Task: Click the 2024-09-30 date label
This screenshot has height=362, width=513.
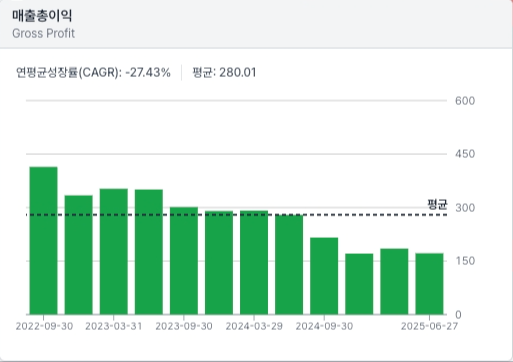Action: [324, 326]
